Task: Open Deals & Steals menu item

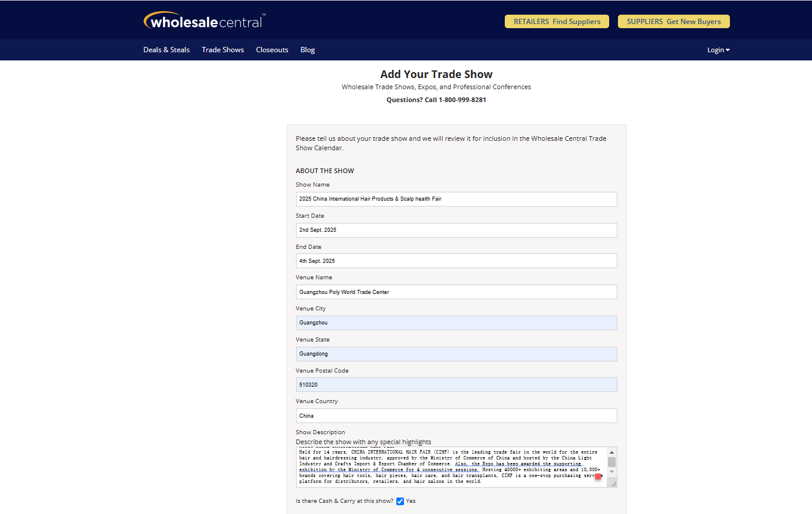Action: [x=167, y=50]
